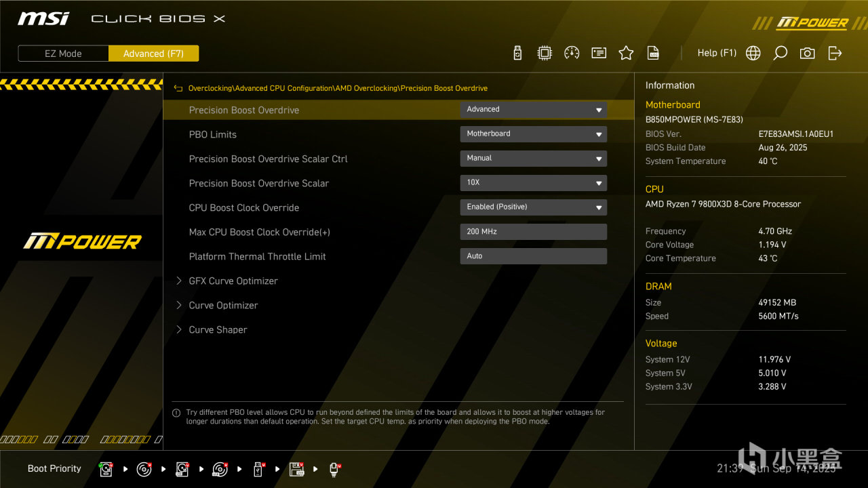Open the Precision Boost Overdrive Scalar 10X dropdown
The width and height of the screenshot is (868, 488).
tap(534, 182)
